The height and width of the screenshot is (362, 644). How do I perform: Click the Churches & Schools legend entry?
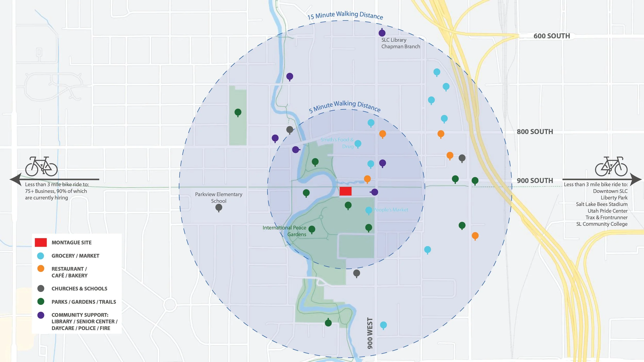coord(79,289)
